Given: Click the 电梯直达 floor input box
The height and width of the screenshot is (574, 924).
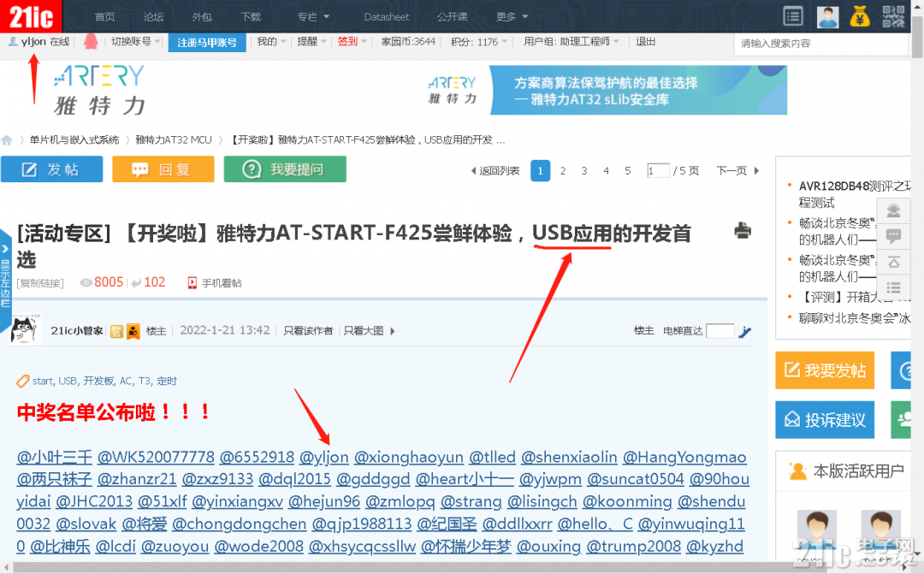Looking at the screenshot, I should 720,330.
